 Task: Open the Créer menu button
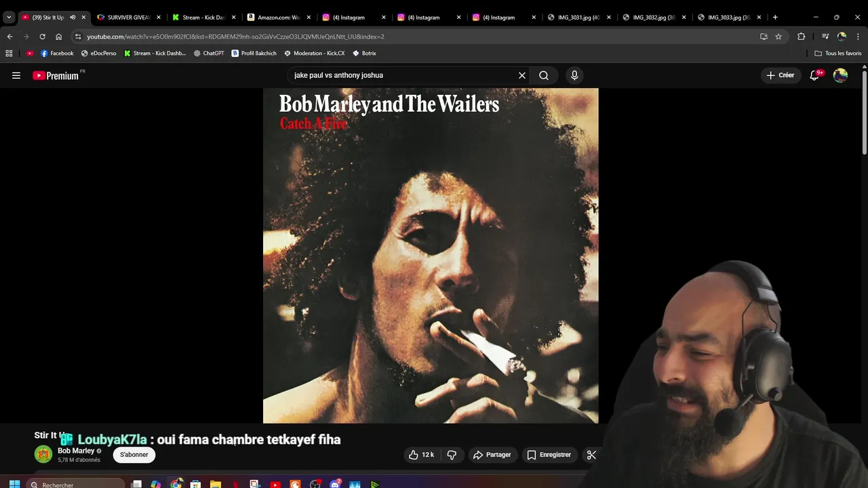tap(780, 75)
